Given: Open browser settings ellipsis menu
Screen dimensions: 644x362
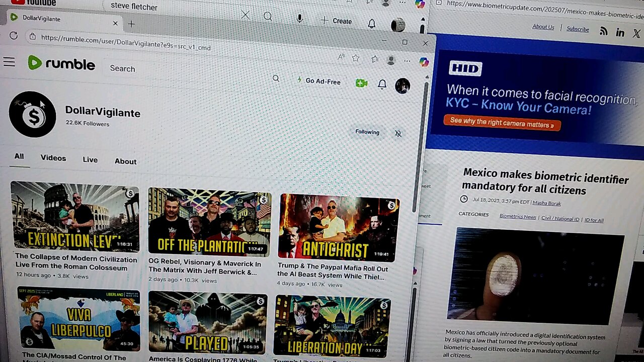Looking at the screenshot, I should pyautogui.click(x=407, y=61).
